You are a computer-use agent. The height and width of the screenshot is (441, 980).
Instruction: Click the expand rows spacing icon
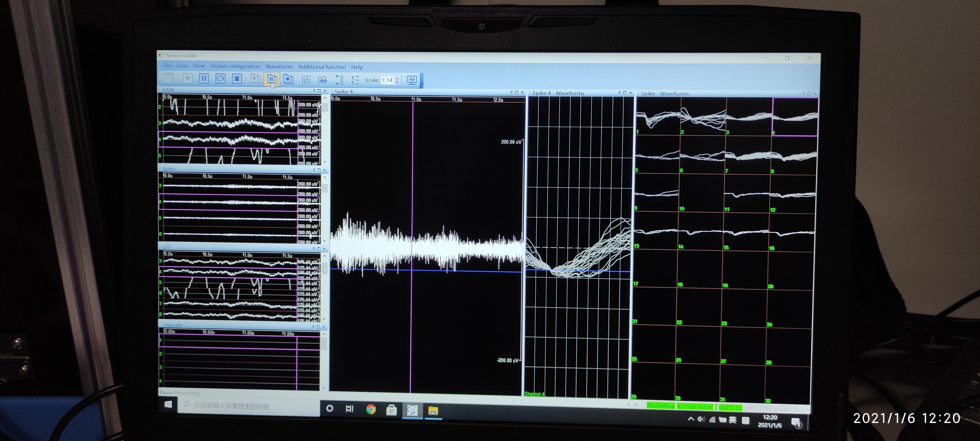coord(355,80)
